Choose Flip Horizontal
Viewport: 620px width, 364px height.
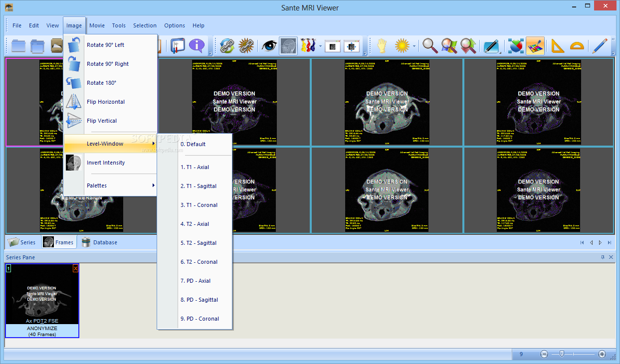(110, 102)
